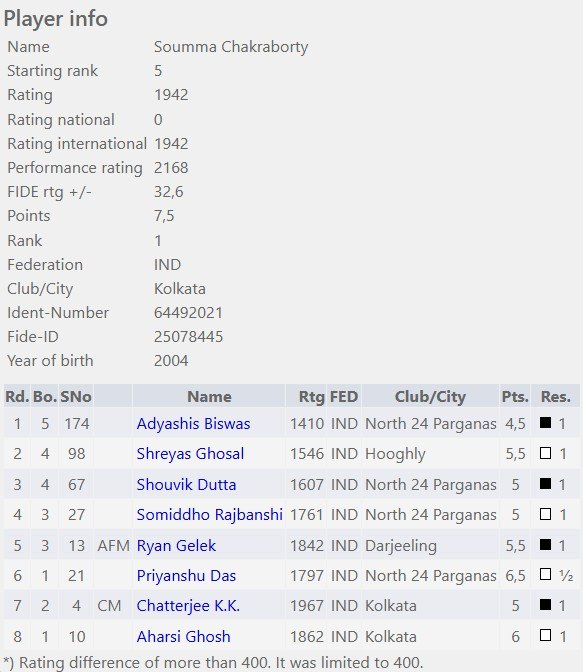Open Ryan Gelek player link
This screenshot has width=583, height=672.
(x=176, y=545)
